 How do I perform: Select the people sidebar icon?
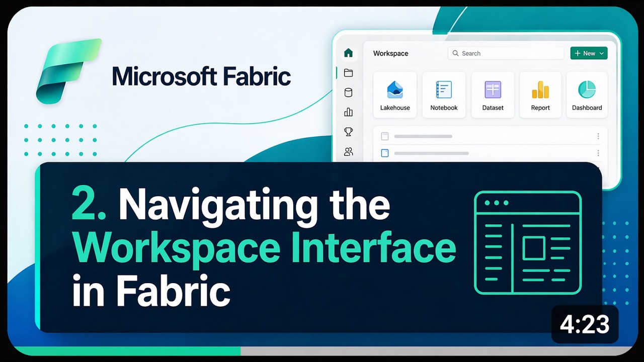(348, 151)
